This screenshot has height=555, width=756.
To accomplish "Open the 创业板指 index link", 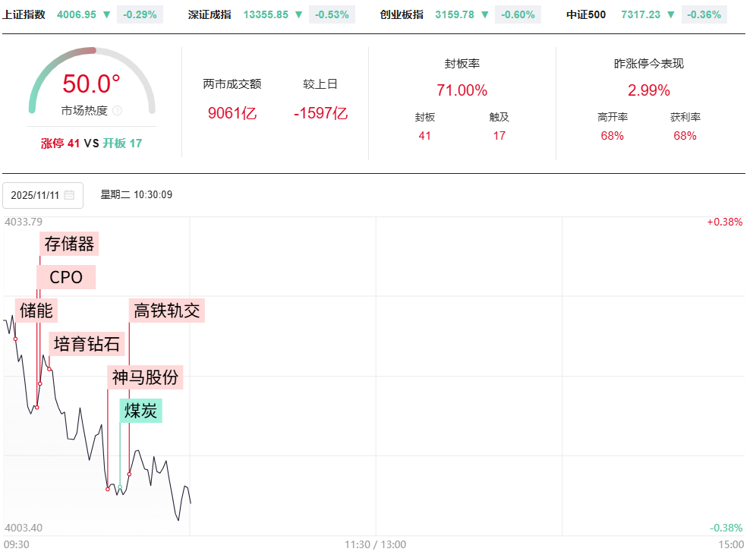I will pyautogui.click(x=402, y=14).
